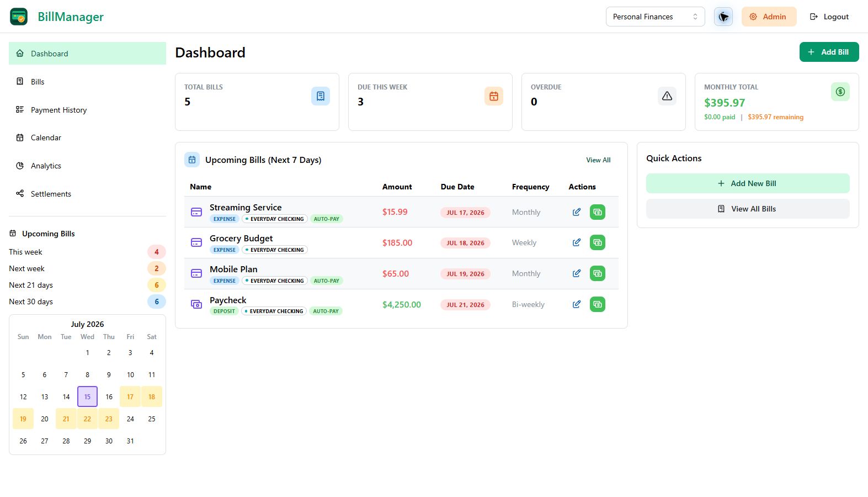Click the $185.00 amount
Image resolution: width=868 pixels, height=497 pixels.
(397, 242)
